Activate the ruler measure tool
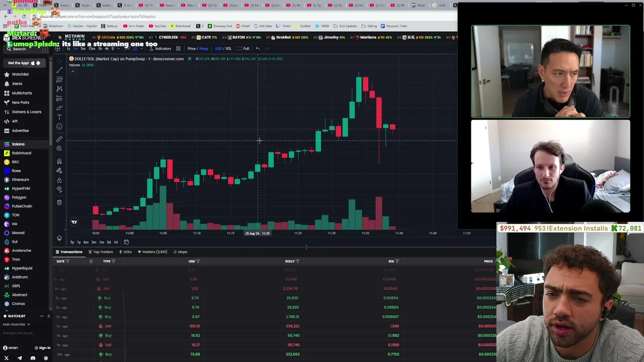The height and width of the screenshot is (362, 644). pos(59,139)
